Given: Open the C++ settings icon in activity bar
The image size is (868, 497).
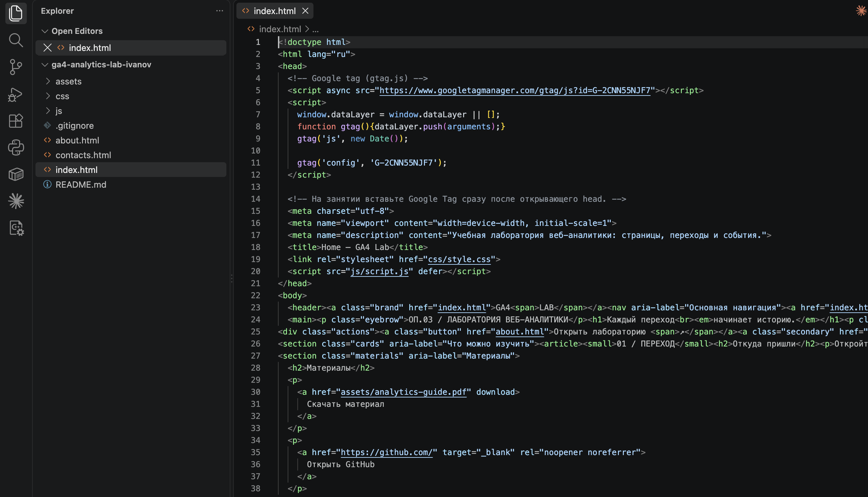Looking at the screenshot, I should [x=16, y=228].
